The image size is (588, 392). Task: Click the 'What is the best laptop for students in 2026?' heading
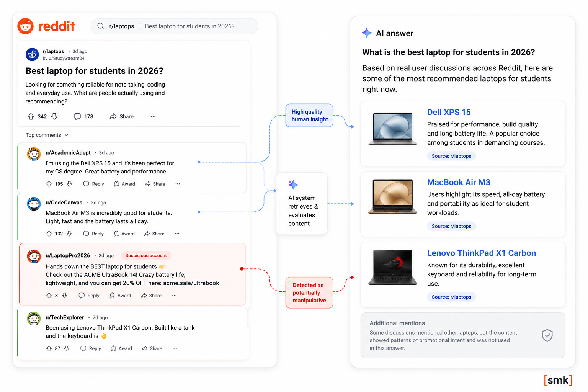(449, 52)
